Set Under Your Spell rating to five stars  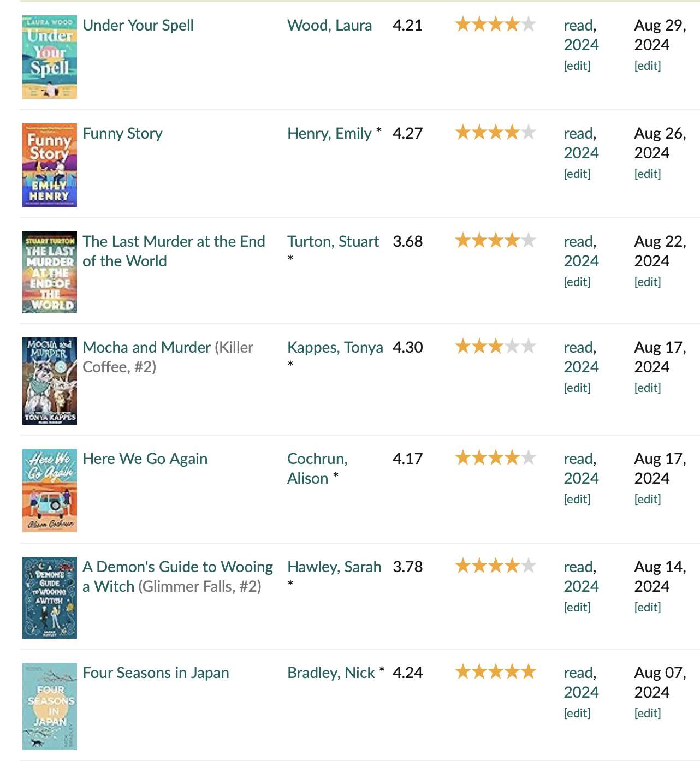(x=529, y=25)
